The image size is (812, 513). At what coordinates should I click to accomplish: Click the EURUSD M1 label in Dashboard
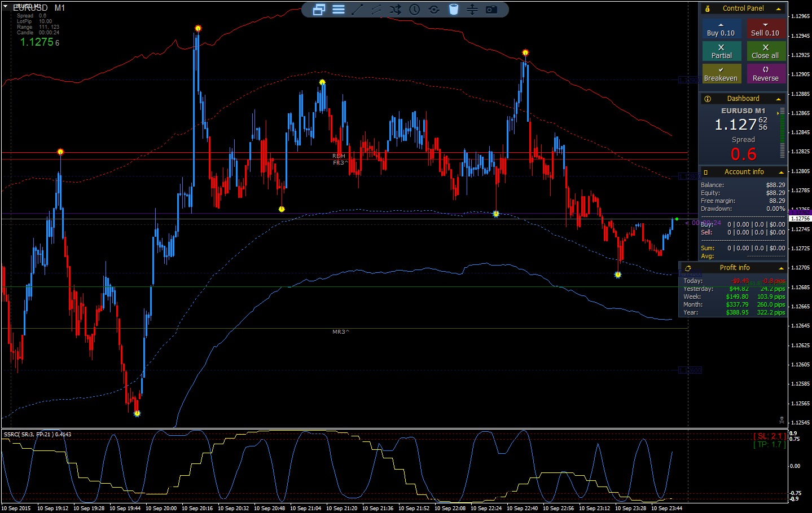coord(743,111)
